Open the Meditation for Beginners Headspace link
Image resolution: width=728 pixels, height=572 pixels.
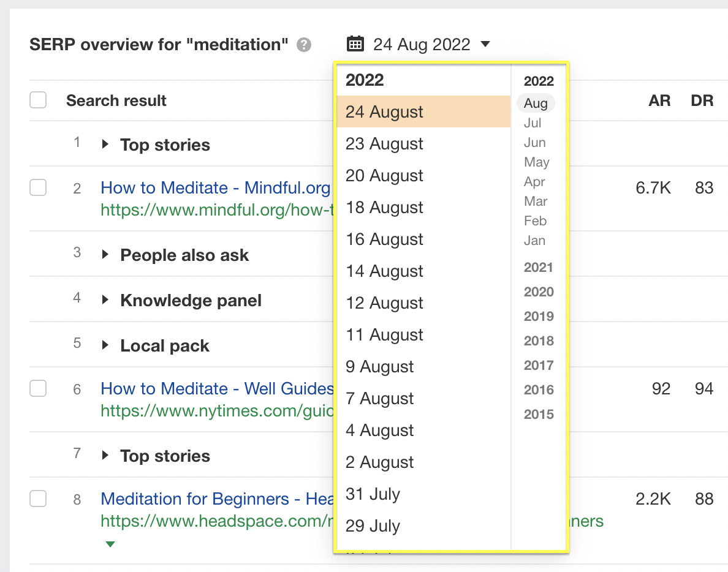(x=214, y=499)
